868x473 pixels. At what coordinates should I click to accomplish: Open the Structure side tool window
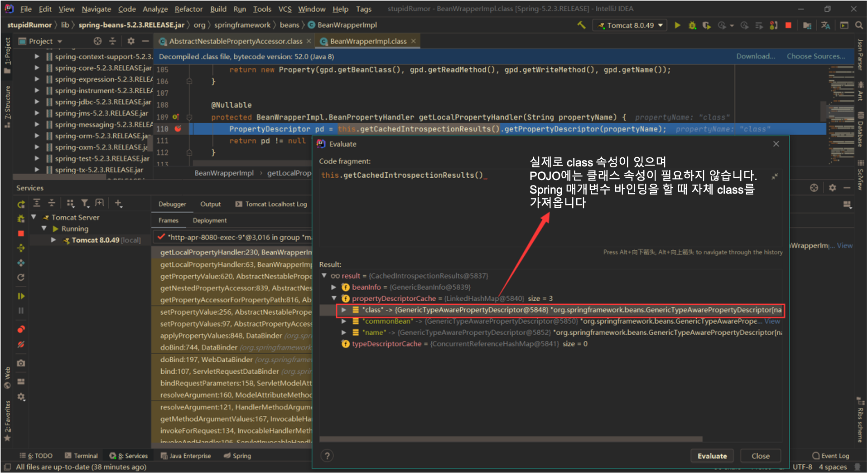click(7, 107)
